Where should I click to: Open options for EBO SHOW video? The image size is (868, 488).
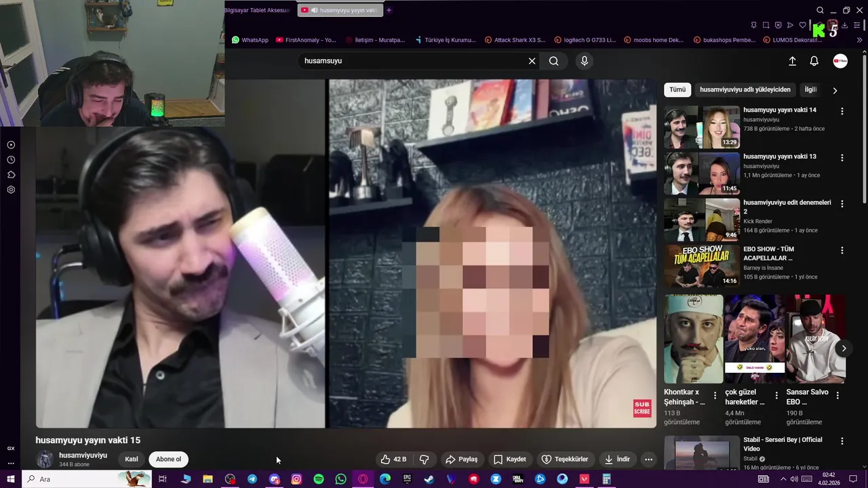click(x=842, y=250)
